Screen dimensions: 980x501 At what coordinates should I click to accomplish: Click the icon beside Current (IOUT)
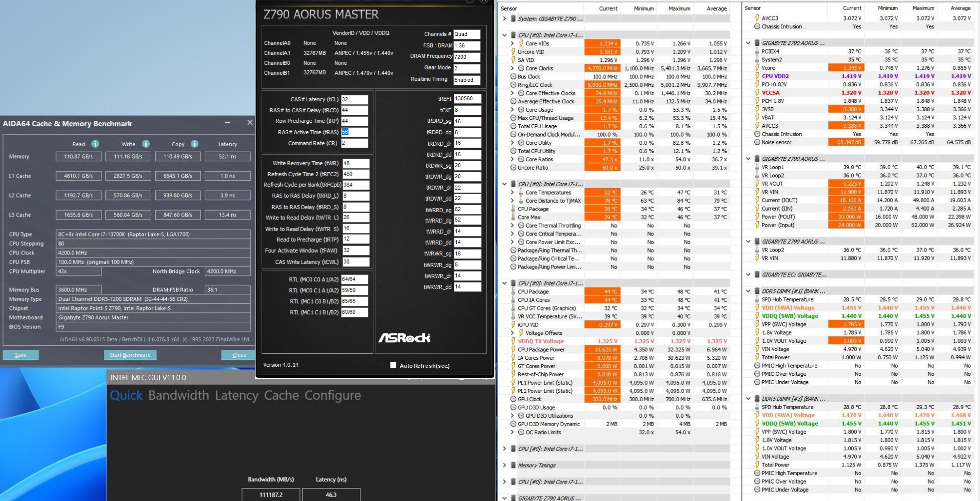coord(757,200)
